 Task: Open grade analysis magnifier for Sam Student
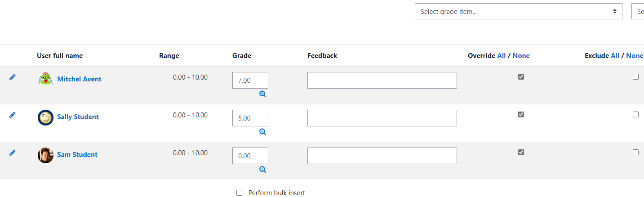click(x=262, y=170)
